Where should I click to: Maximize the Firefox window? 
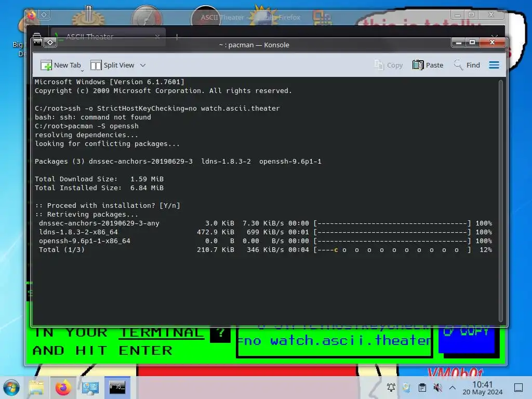pos(471,15)
